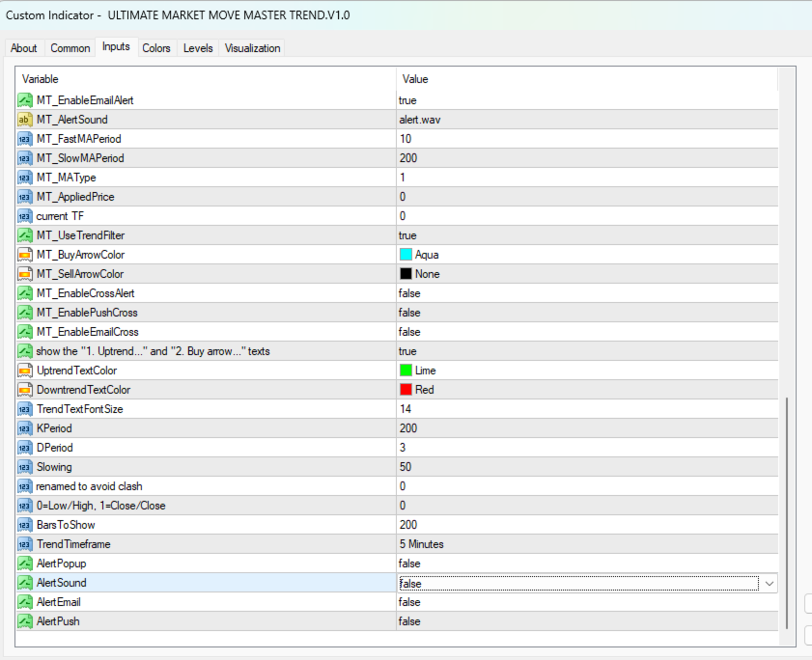Click the UptrendTextColor color type icon
This screenshot has height=660, width=812.
[25, 371]
